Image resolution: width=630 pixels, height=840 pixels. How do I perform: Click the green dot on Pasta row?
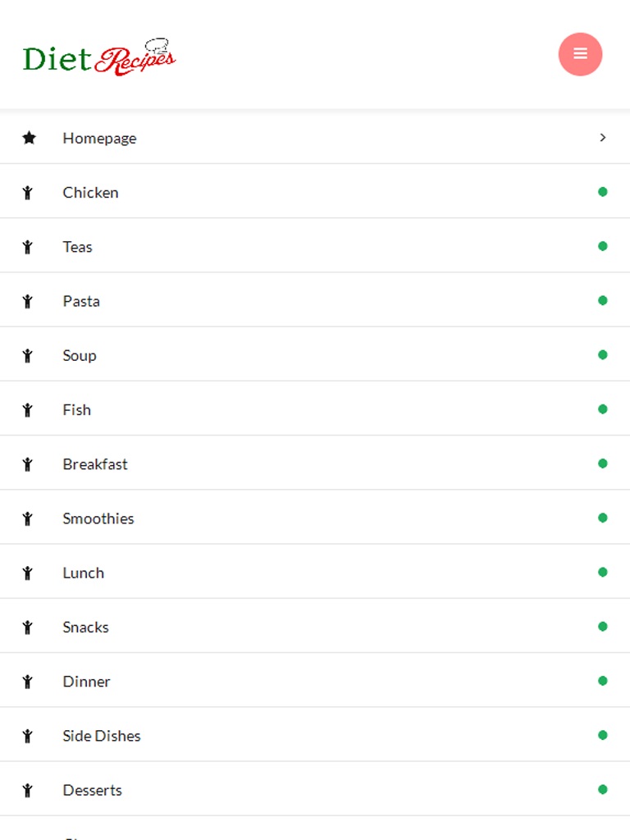603,300
